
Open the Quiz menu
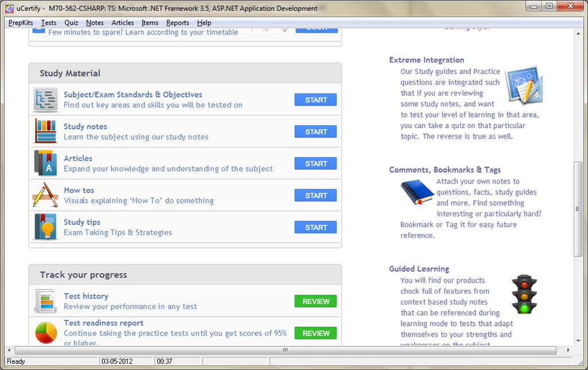point(71,23)
